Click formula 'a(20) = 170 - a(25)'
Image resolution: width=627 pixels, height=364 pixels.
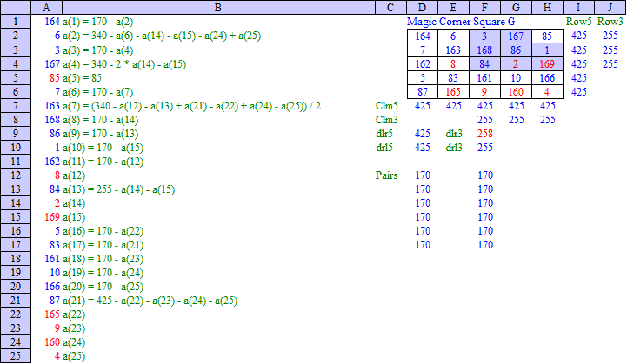tap(103, 287)
